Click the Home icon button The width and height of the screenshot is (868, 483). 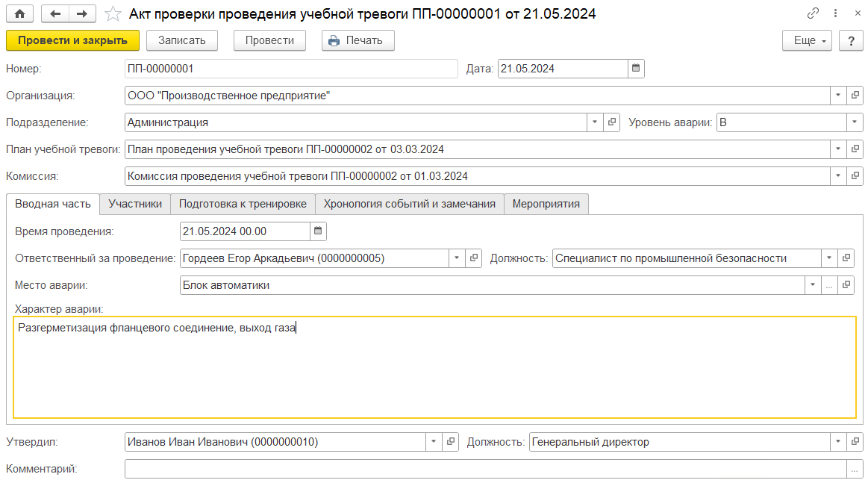[x=19, y=14]
